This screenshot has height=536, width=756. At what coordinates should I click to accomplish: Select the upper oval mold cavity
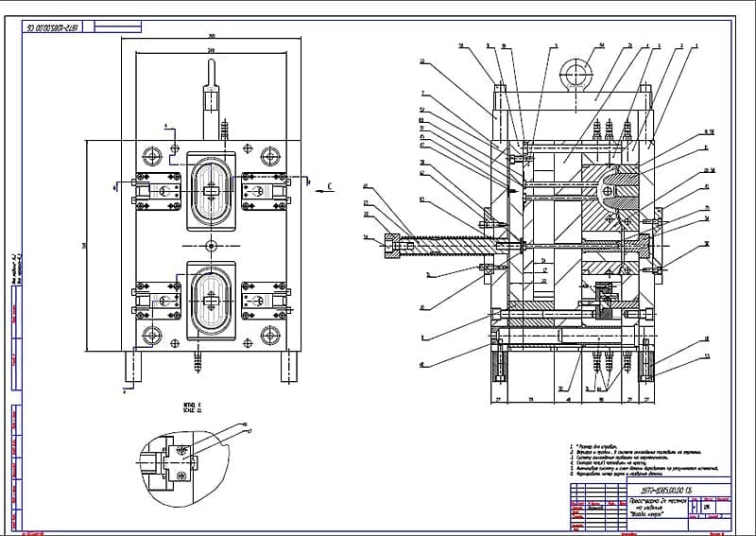click(210, 189)
